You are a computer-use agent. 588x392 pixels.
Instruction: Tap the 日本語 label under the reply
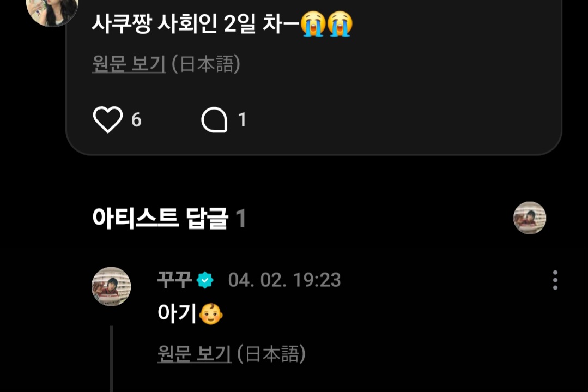(x=271, y=354)
